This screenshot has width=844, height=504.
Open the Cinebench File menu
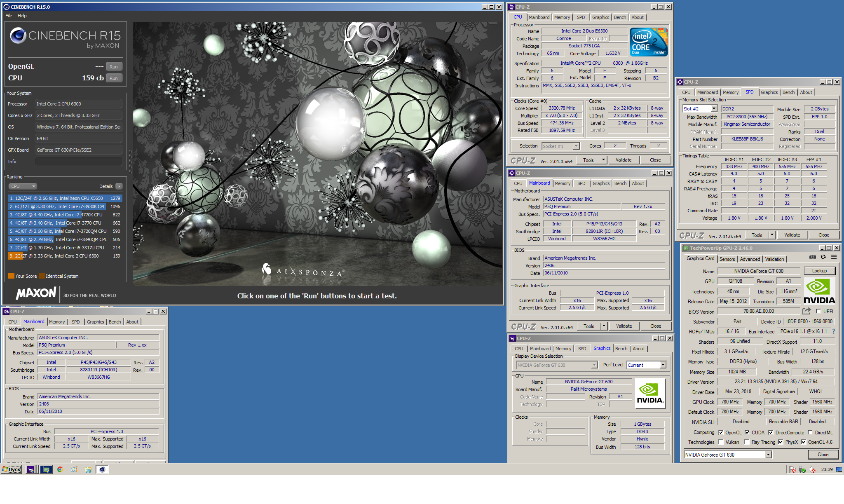point(9,16)
